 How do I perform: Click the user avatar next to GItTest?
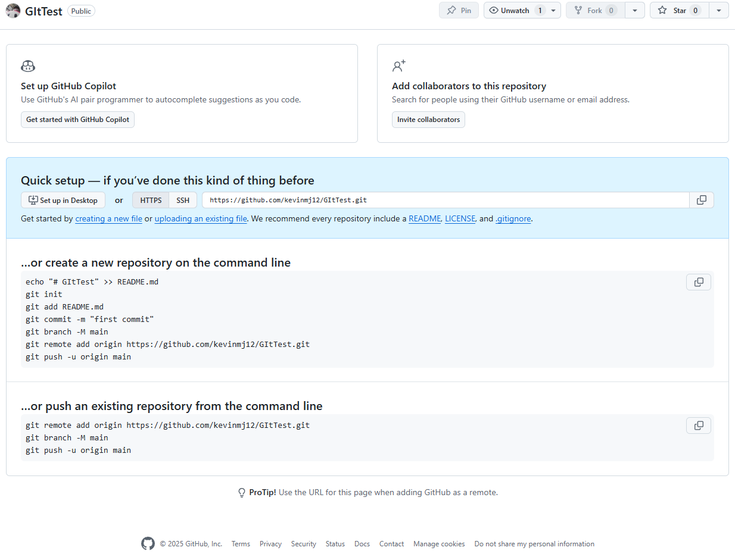13,11
